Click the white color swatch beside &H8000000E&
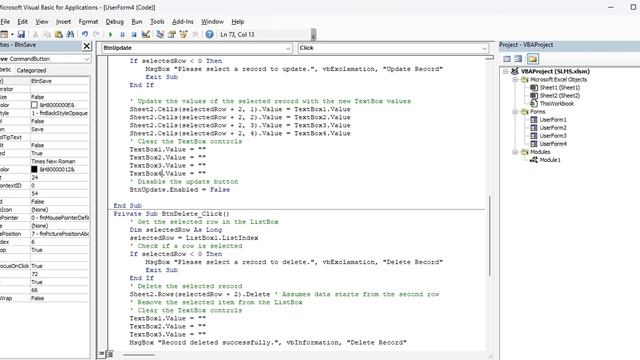The height and width of the screenshot is (360, 640). 34,105
